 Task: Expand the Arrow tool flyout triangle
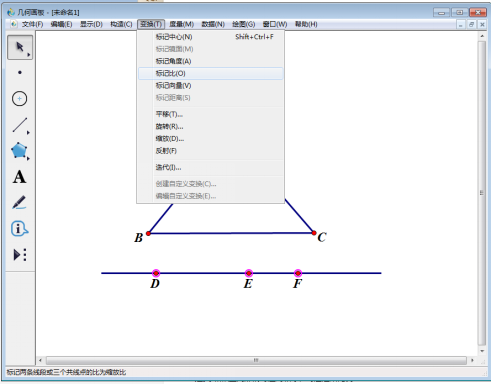[29, 55]
